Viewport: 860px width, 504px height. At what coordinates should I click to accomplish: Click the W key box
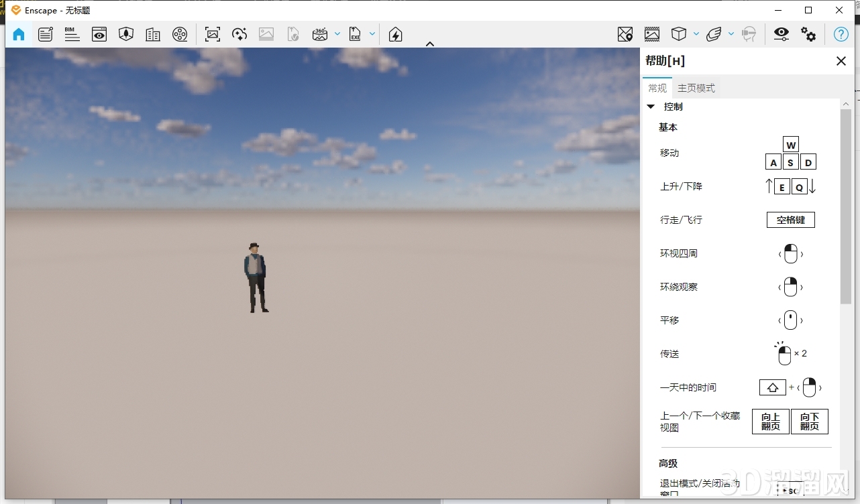coord(791,145)
